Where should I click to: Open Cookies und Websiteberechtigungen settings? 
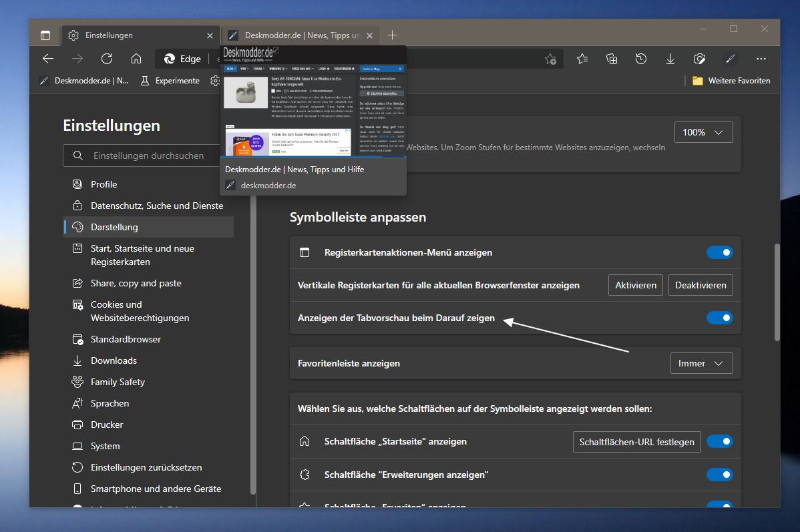point(148,311)
